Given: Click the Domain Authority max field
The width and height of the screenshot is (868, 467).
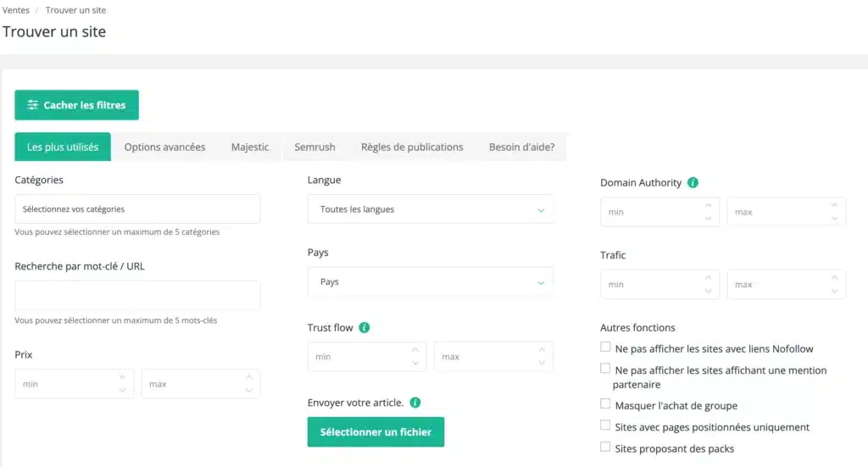Looking at the screenshot, I should [x=787, y=212].
